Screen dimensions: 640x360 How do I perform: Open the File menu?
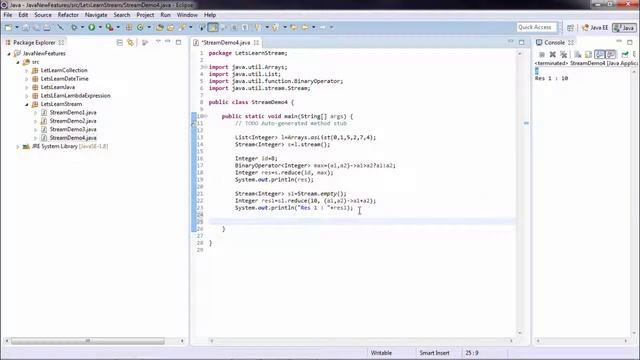tap(8, 15)
